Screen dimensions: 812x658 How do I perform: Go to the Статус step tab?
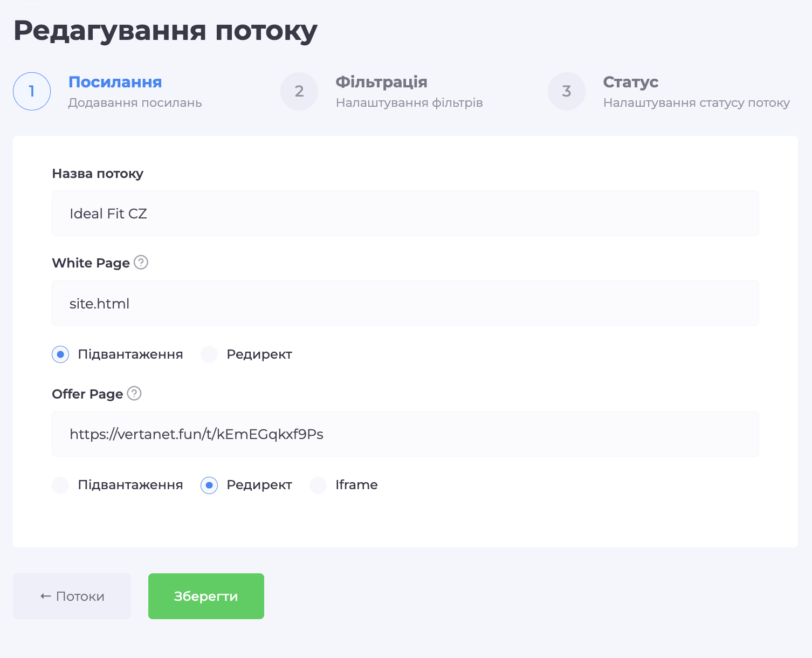(x=630, y=82)
